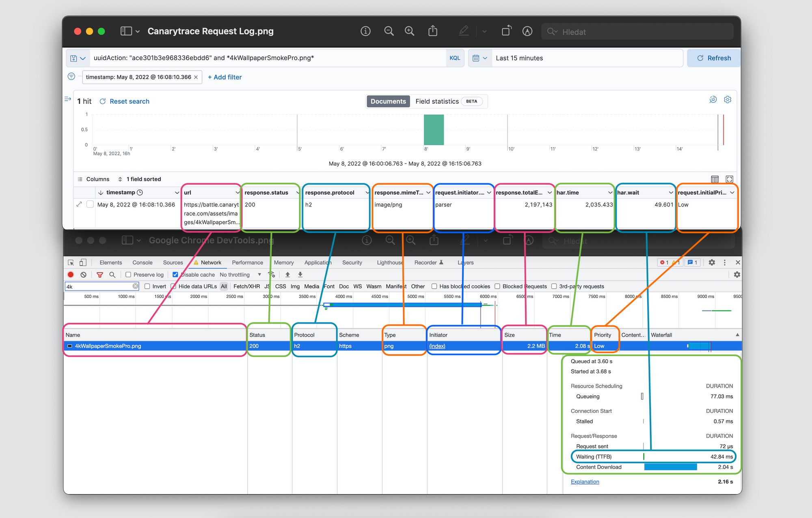Toggle the red filter funnel icon in Network
This screenshot has width=812, height=518.
coord(100,275)
